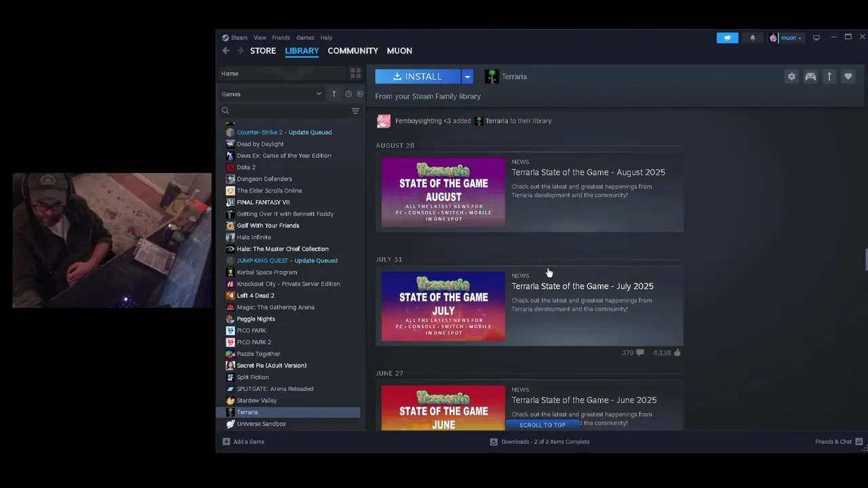This screenshot has height=488, width=868.
Task: Click the Magic: The Gathering Arena icon
Action: tap(231, 307)
